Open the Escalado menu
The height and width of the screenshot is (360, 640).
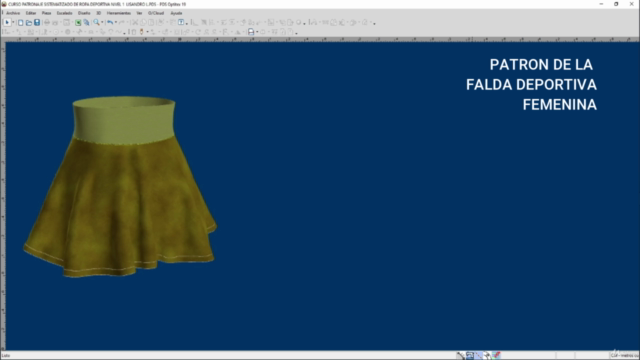[x=64, y=13]
